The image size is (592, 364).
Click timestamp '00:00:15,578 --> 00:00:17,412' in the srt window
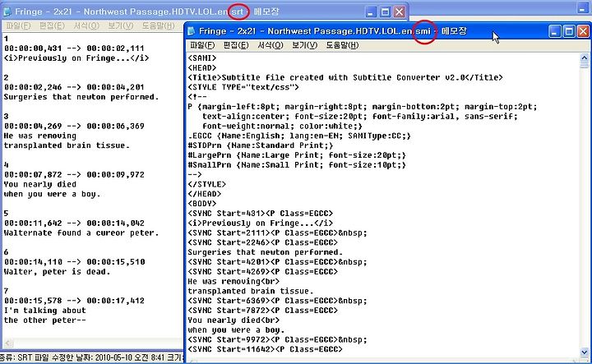click(74, 301)
